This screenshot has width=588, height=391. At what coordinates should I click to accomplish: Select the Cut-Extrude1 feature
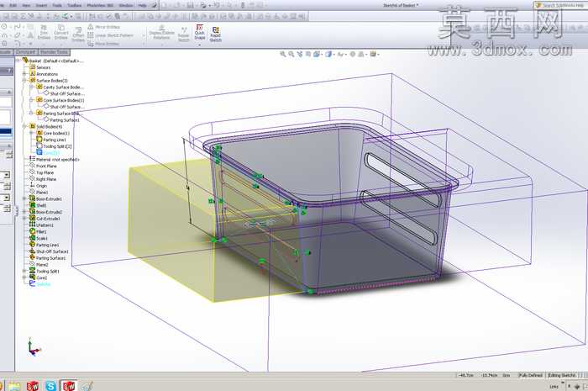click(45, 219)
